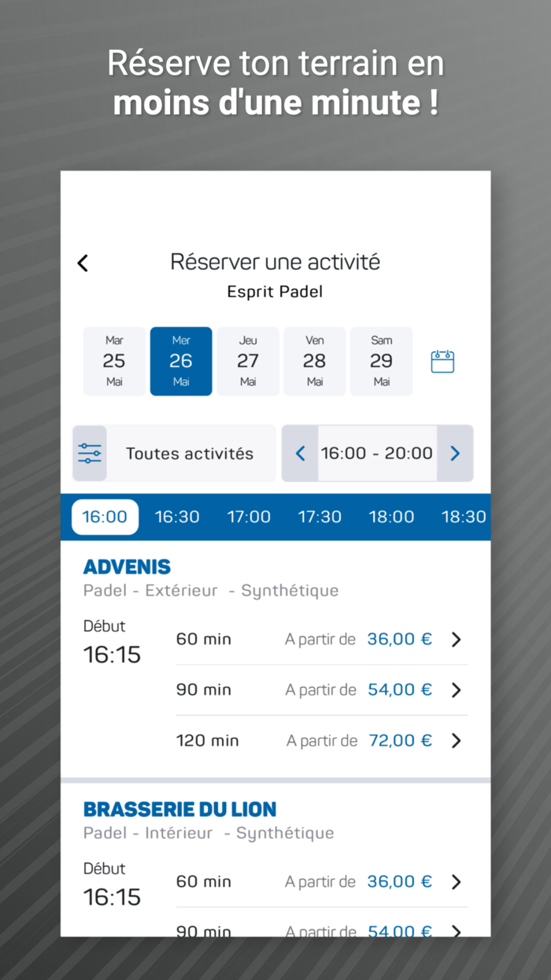Open Advenis 120 min booking chevron
This screenshot has width=551, height=980.
tap(456, 741)
